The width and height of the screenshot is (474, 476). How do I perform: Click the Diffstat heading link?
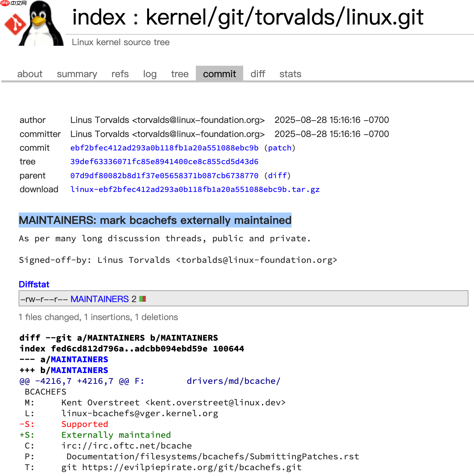pos(34,284)
